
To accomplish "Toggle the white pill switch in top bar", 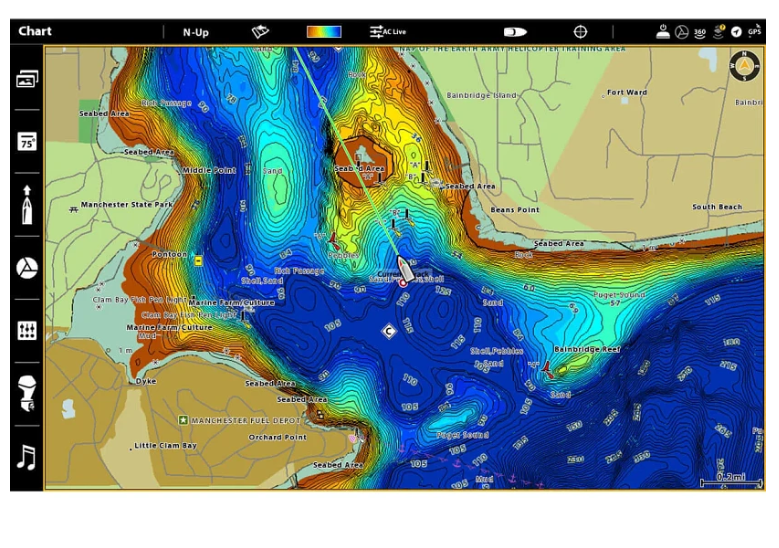I will click(x=515, y=32).
